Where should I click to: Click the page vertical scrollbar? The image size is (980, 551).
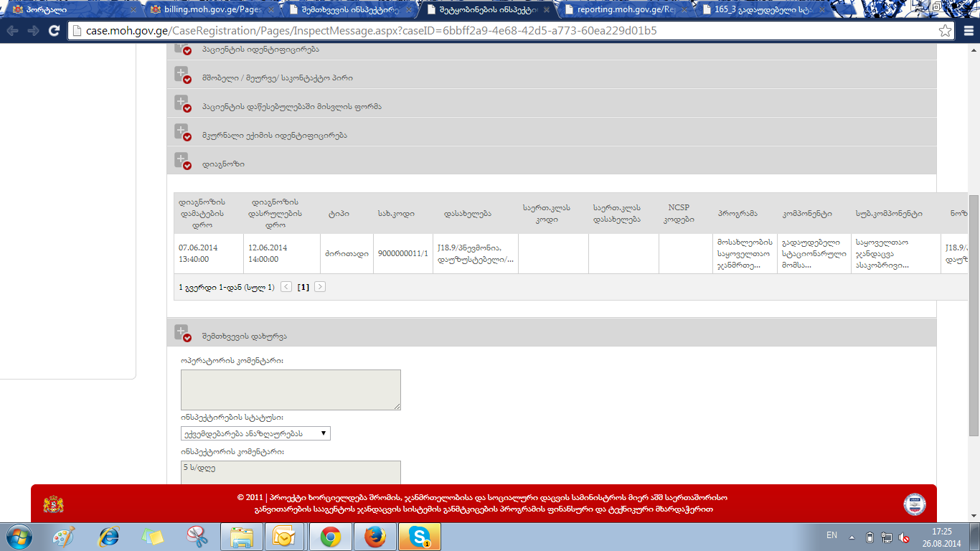(x=974, y=287)
